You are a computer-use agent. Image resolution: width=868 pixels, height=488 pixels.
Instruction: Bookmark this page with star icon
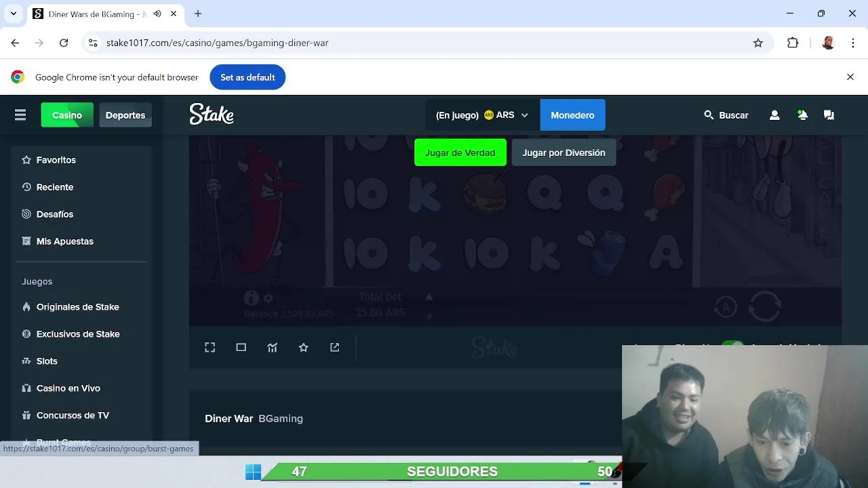[758, 43]
